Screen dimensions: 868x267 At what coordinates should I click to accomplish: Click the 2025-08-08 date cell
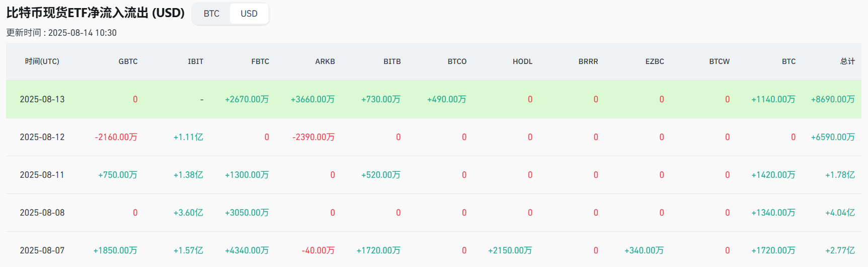pos(42,213)
